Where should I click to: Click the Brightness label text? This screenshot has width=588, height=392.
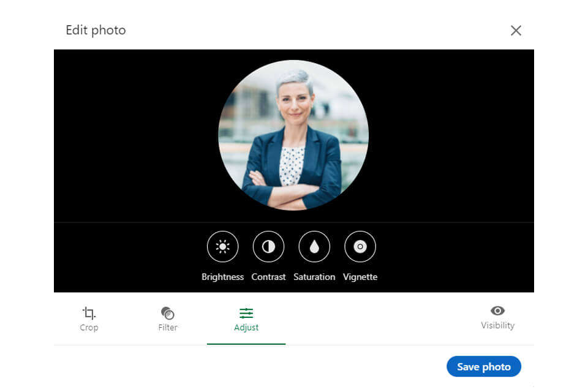point(222,277)
